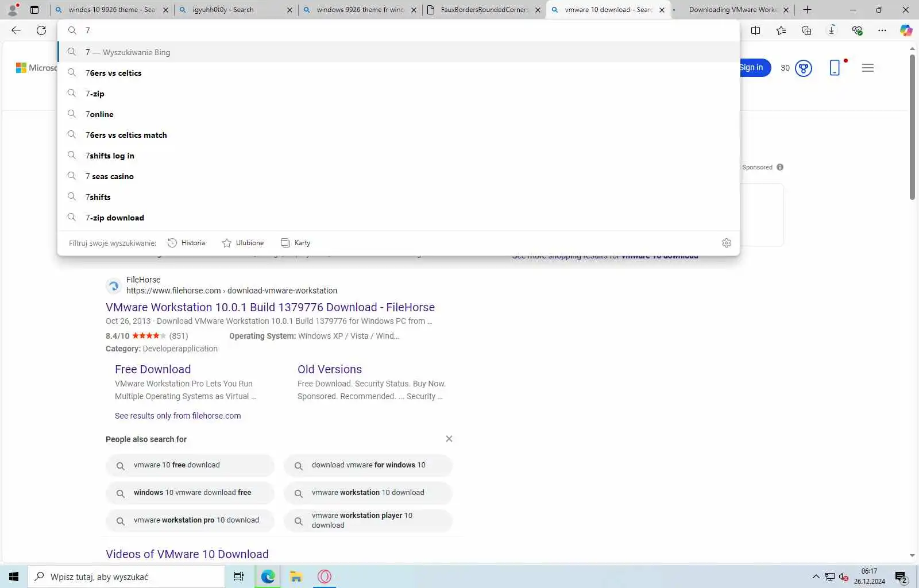Search 'vmware 10 free download' related query

coord(190,465)
